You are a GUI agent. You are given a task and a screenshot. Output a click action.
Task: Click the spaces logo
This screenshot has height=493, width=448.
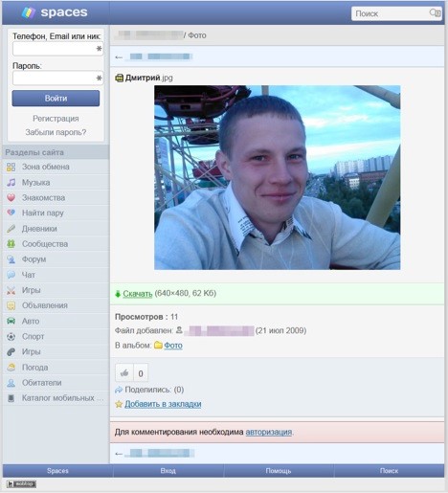(55, 12)
